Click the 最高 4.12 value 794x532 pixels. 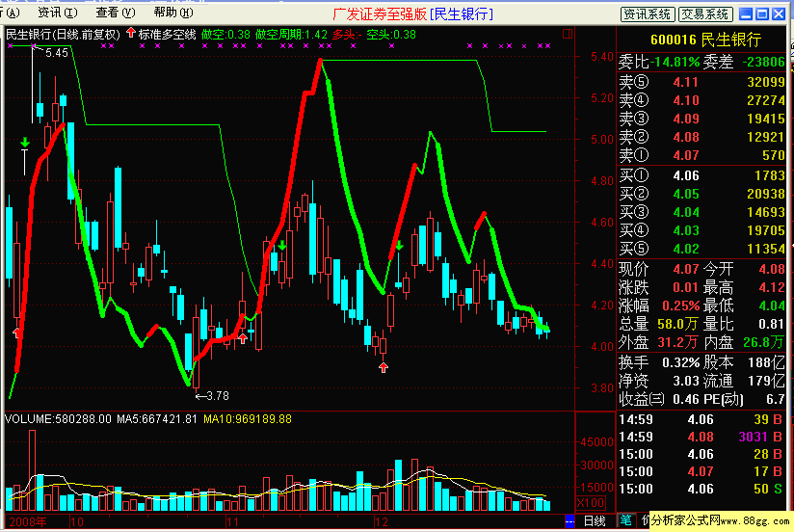pyautogui.click(x=772, y=288)
